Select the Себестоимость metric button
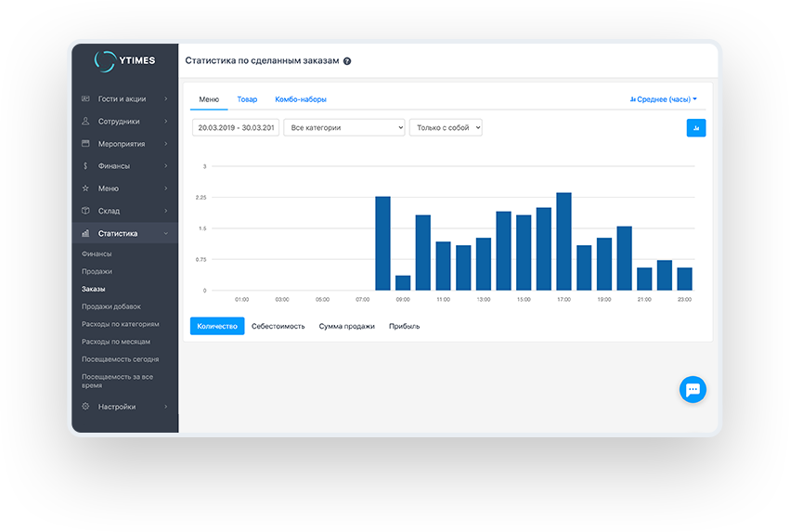The image size is (790, 532). click(278, 327)
